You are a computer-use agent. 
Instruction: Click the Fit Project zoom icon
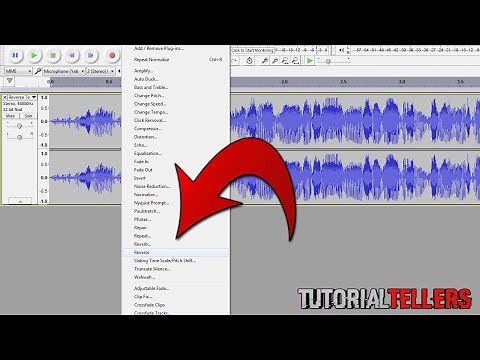pyautogui.click(x=295, y=60)
